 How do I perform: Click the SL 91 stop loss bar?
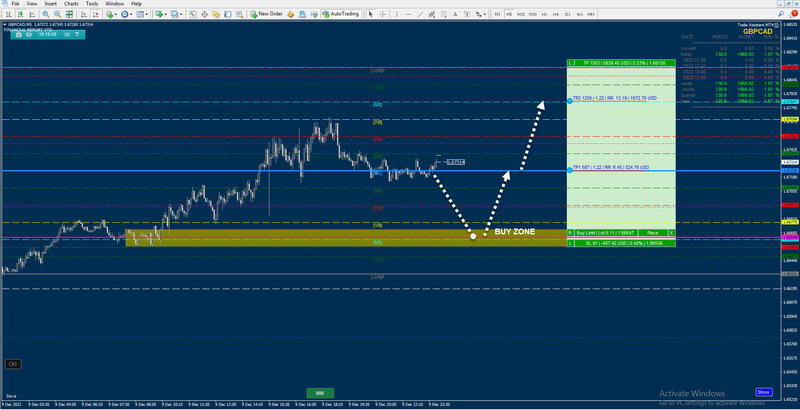(625, 244)
